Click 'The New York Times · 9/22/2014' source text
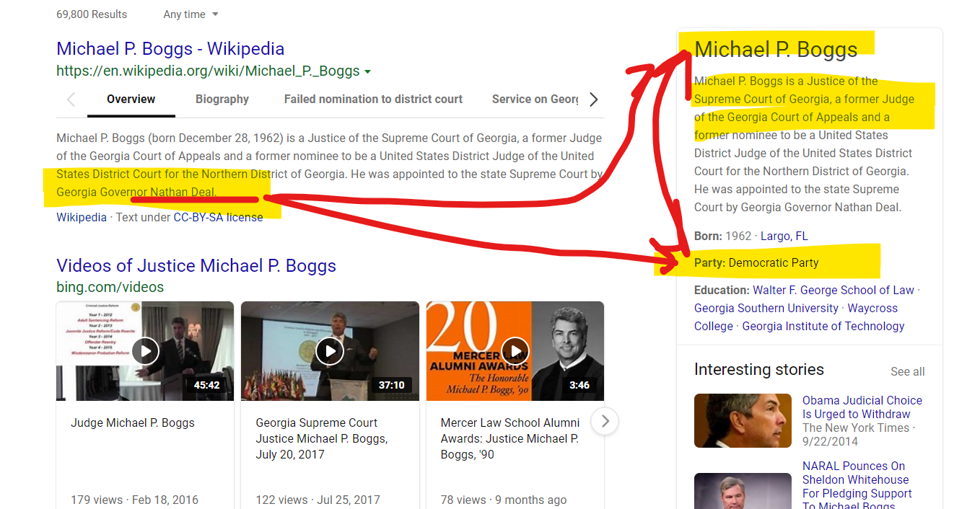The image size is (980, 509). point(857,434)
